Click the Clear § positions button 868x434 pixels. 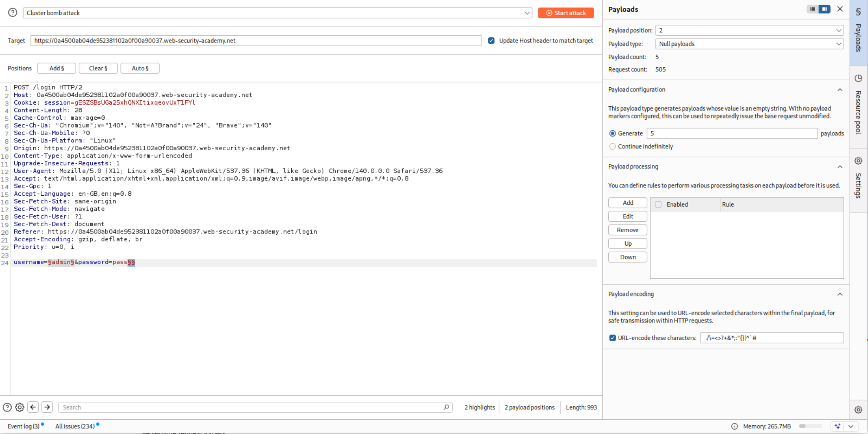(x=98, y=68)
